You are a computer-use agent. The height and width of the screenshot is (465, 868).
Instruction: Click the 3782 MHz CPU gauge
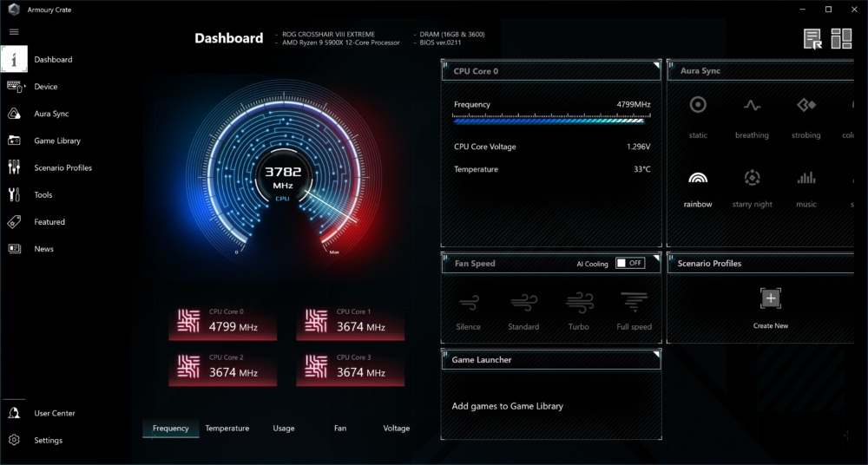tap(283, 179)
